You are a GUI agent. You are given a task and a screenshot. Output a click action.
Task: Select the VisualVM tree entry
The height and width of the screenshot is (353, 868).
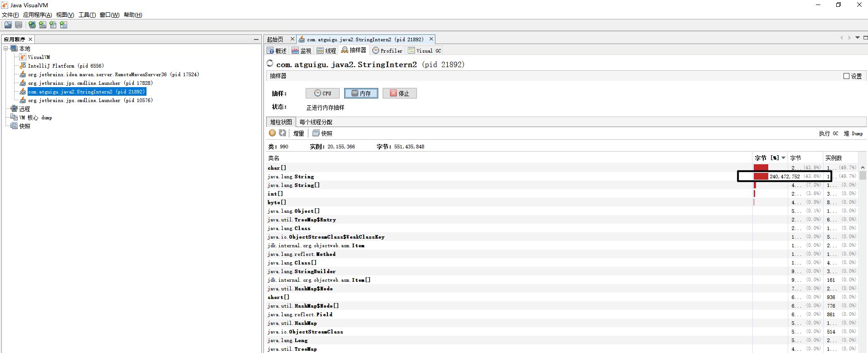[39, 57]
